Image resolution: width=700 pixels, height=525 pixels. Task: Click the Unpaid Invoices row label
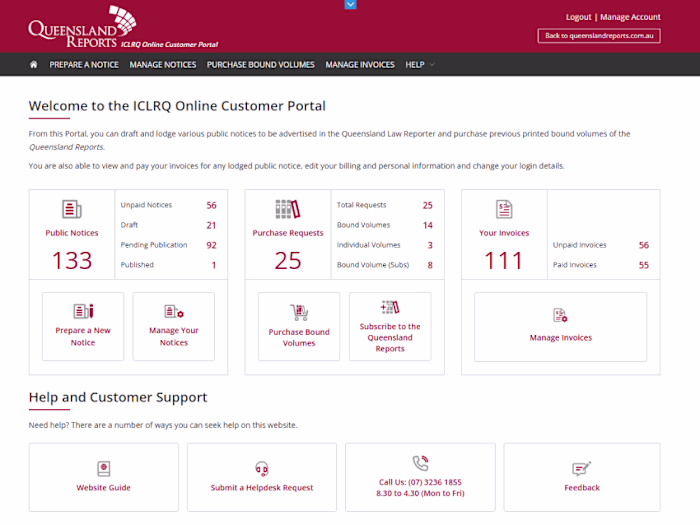[579, 245]
